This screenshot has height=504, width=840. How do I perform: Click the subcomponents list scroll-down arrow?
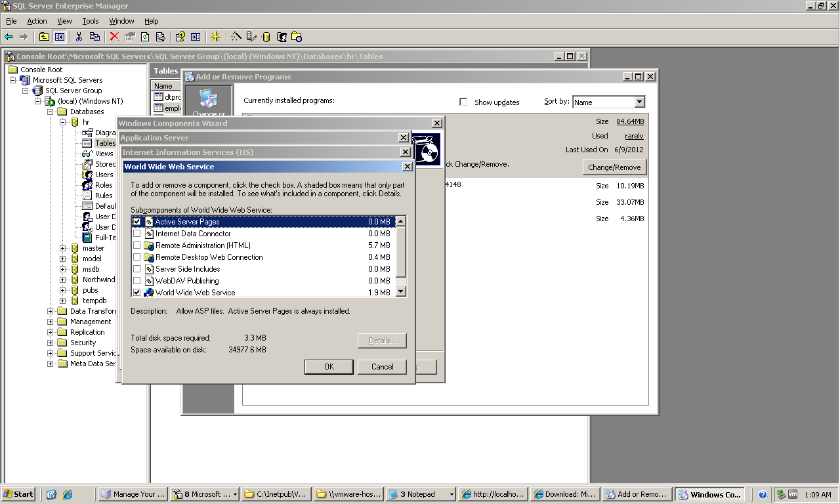pos(401,292)
